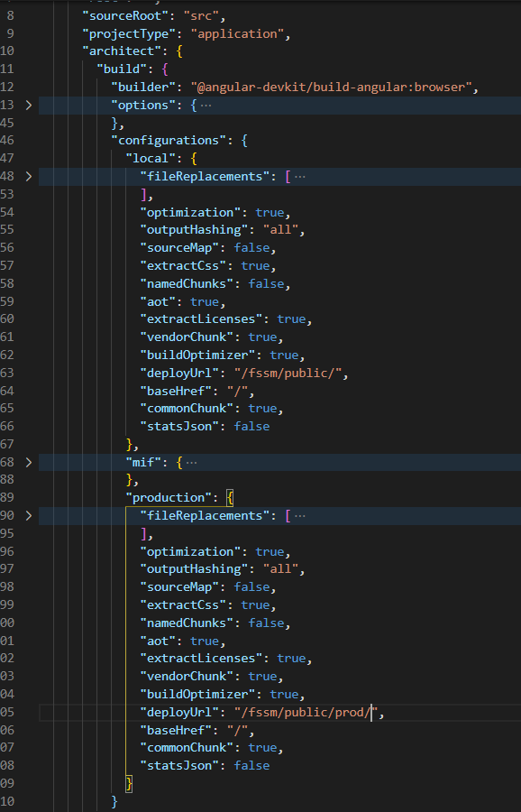Viewport: 521px width, 812px height.
Task: Click the ellipsis after "mif": {
Action: (191, 463)
